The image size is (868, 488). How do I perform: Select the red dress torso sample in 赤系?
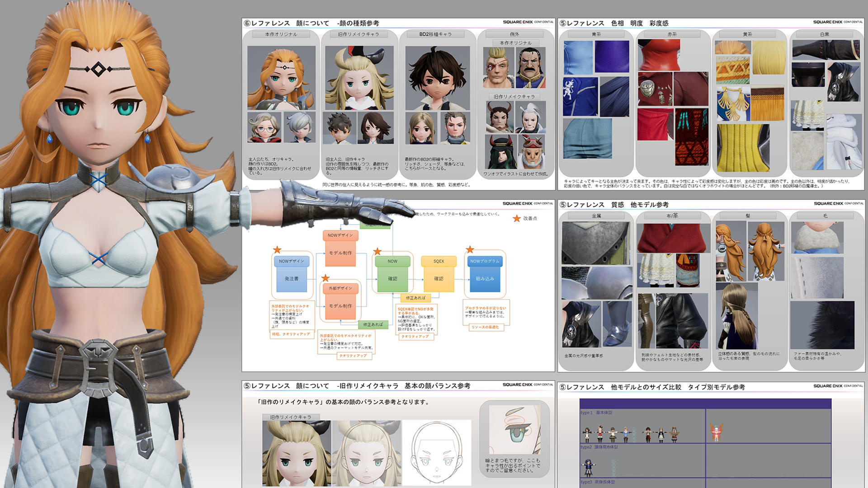tap(659, 55)
